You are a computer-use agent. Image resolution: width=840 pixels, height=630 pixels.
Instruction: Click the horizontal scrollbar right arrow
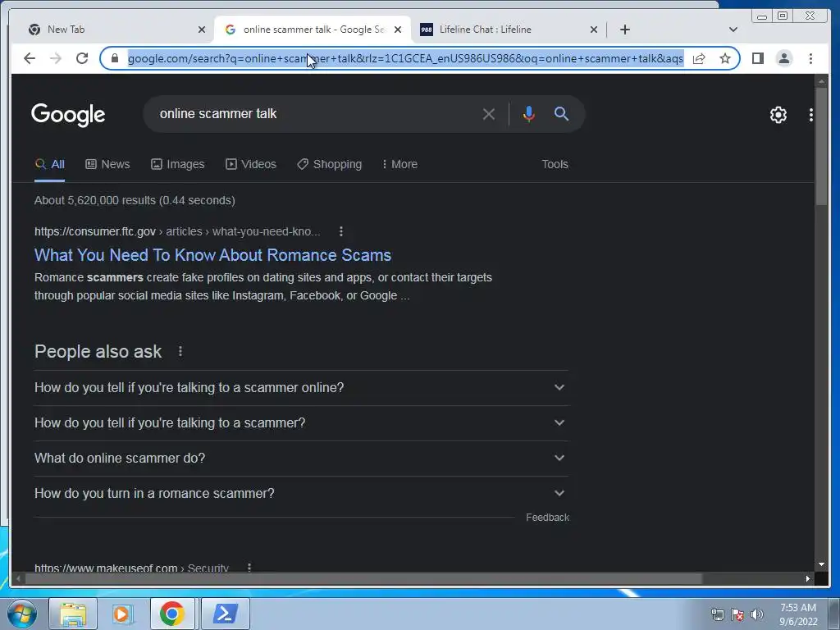808,578
